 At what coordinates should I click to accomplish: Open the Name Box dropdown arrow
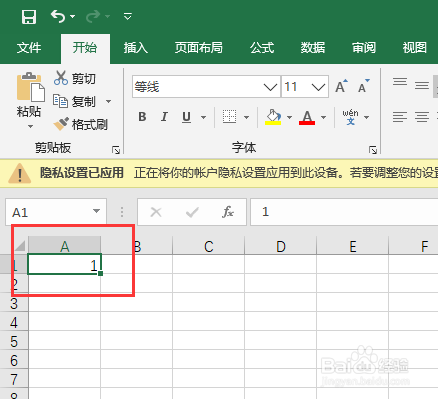[96, 211]
